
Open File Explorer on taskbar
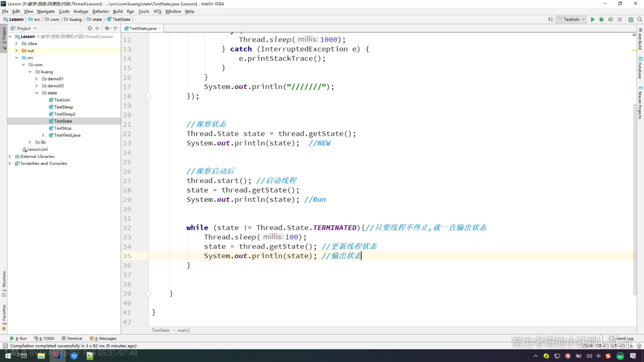click(41, 356)
